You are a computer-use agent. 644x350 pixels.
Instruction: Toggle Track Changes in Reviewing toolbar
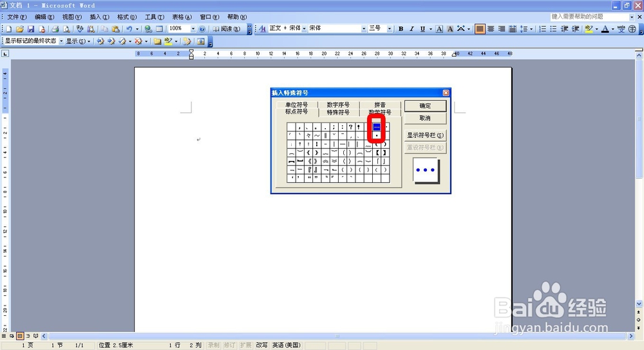click(187, 41)
